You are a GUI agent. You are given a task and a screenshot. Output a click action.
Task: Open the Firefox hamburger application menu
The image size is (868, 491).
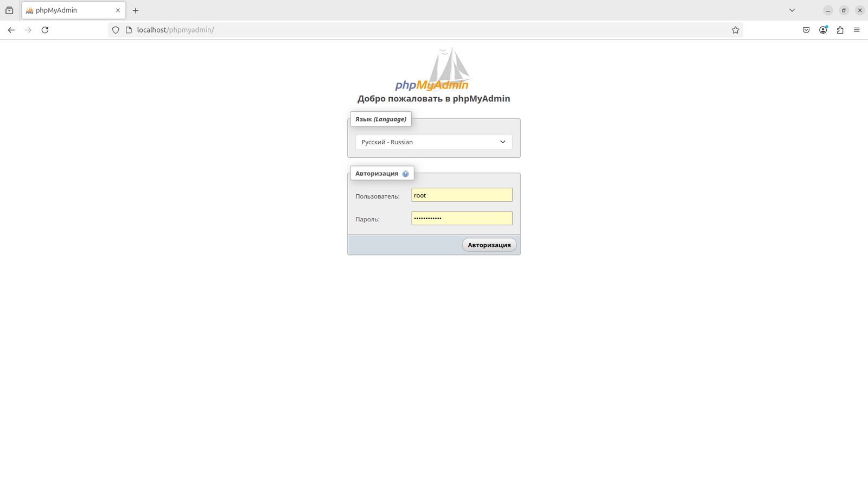pos(857,30)
